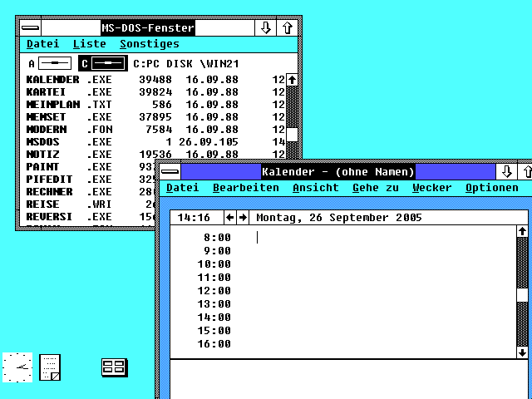Minimize the MS-DOS-Fenster with down arrow
Image resolution: width=532 pixels, height=399 pixels.
pyautogui.click(x=266, y=27)
